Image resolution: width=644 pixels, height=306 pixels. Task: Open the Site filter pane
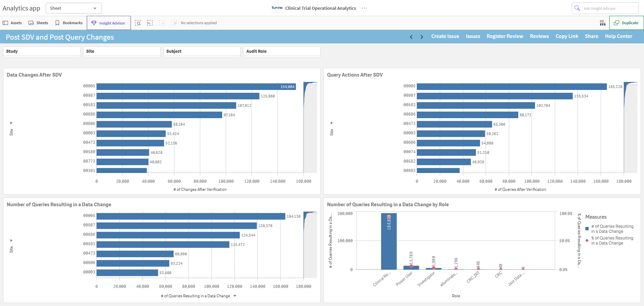pos(122,51)
